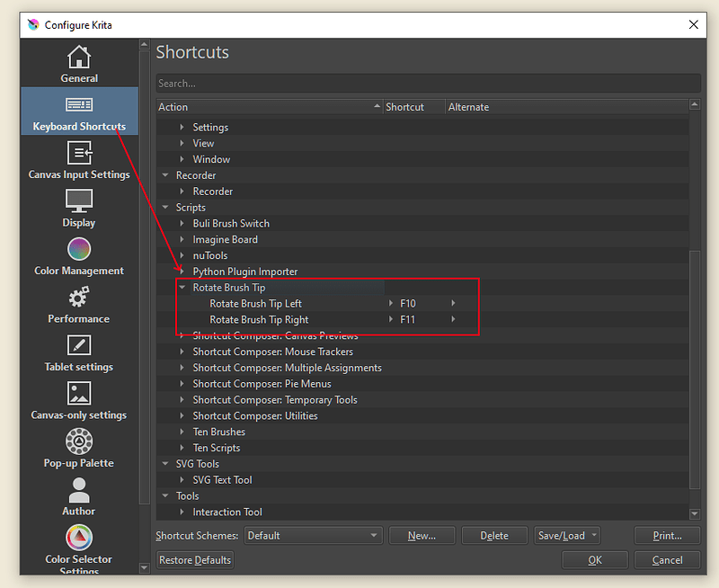Collapse the Rotate Brush Tip group

click(182, 288)
